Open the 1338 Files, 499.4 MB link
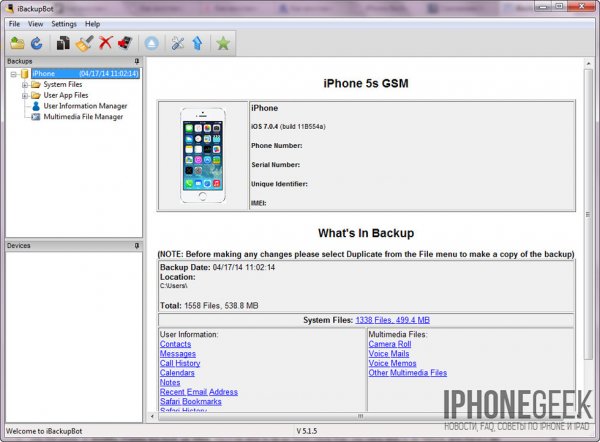600x442 pixels. point(393,320)
